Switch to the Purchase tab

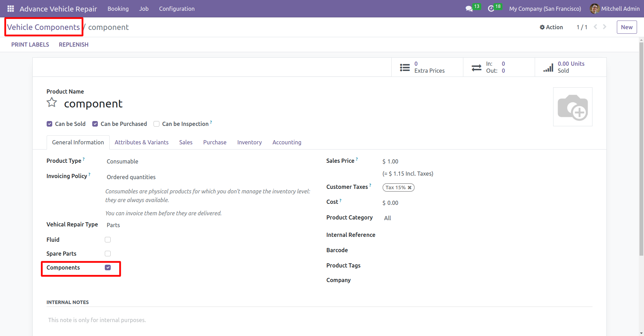(215, 142)
